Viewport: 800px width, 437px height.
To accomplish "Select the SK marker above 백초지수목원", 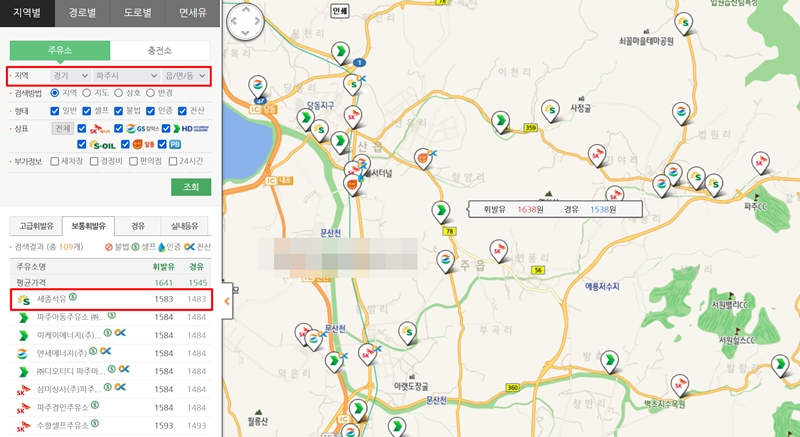I will pos(680,385).
